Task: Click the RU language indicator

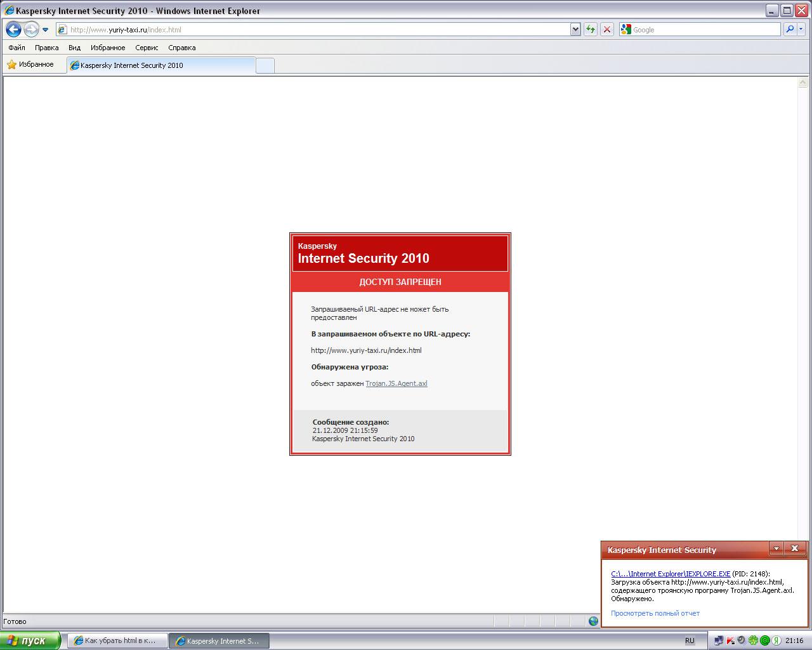Action: point(690,641)
